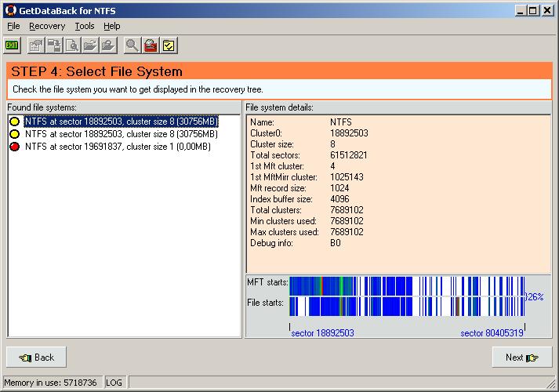The width and height of the screenshot is (559, 392).
Task: Click the Debug info value B0
Action: point(336,243)
